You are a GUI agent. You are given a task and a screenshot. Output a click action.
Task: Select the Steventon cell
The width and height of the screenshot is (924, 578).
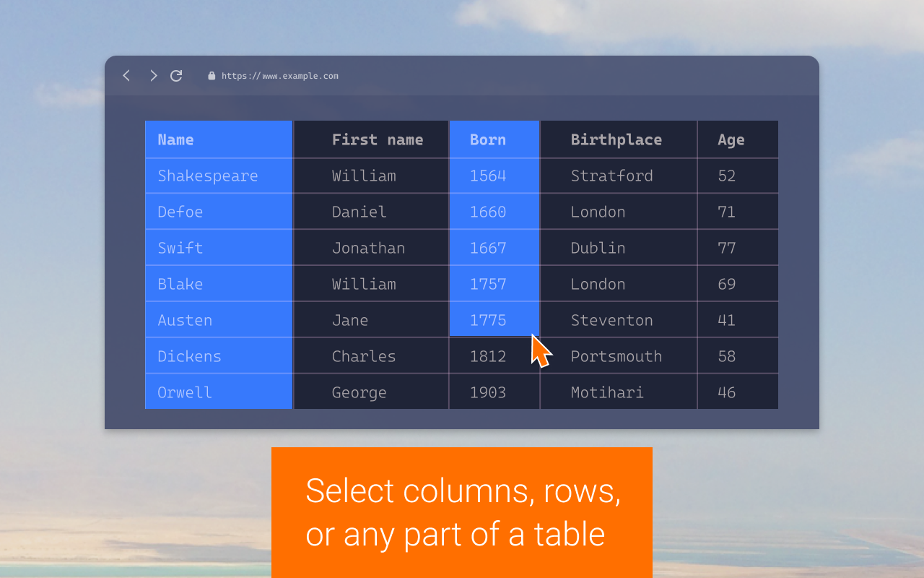pyautogui.click(x=619, y=320)
